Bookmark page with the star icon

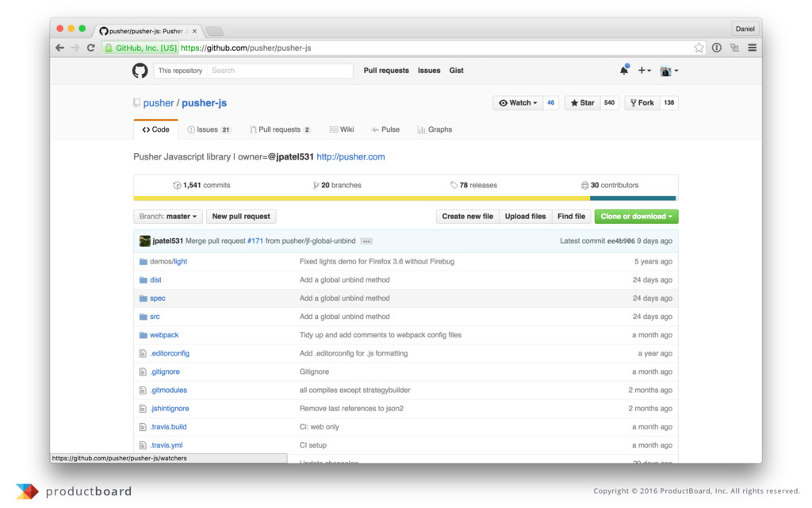pos(699,48)
